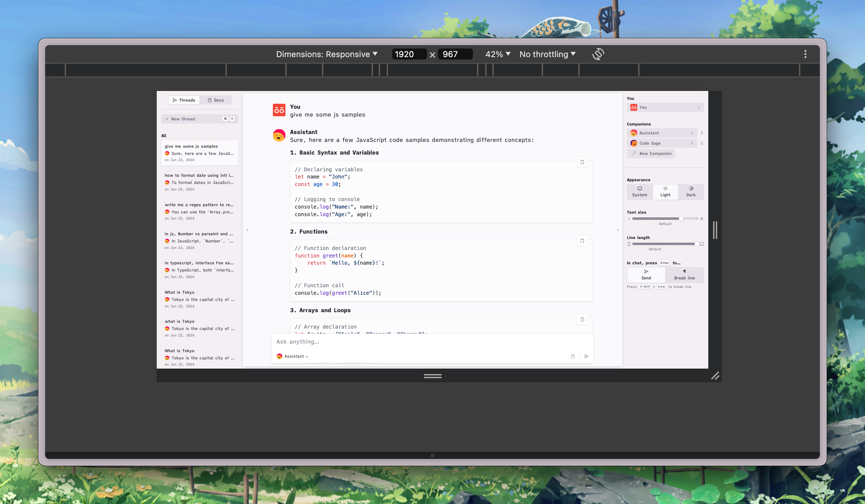Click the Assistant avatar in the chat

pos(279,135)
